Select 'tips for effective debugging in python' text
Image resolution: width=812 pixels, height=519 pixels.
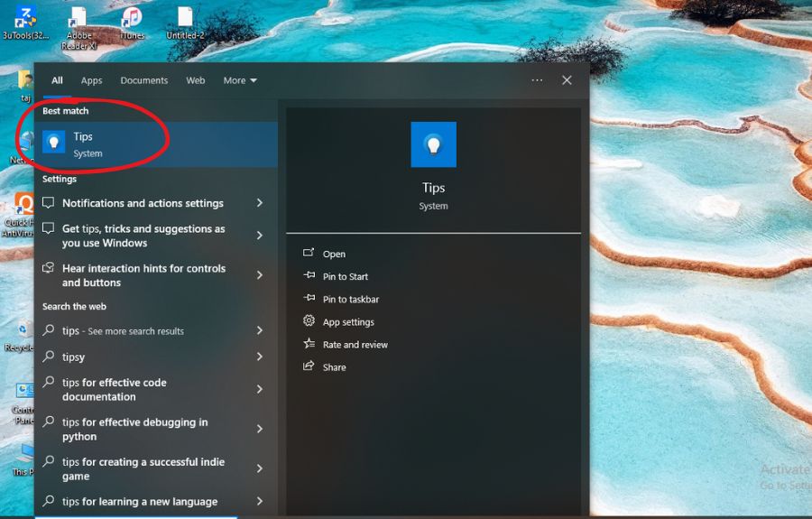pyautogui.click(x=134, y=430)
